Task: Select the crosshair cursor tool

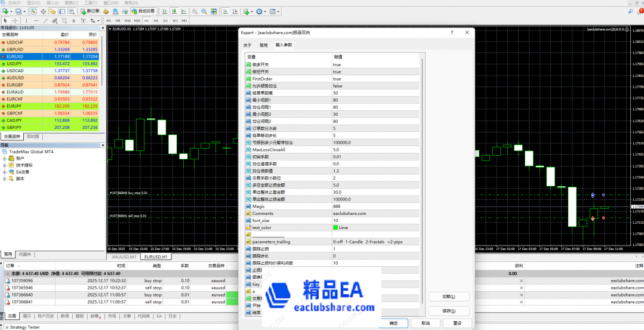Action: (16, 20)
